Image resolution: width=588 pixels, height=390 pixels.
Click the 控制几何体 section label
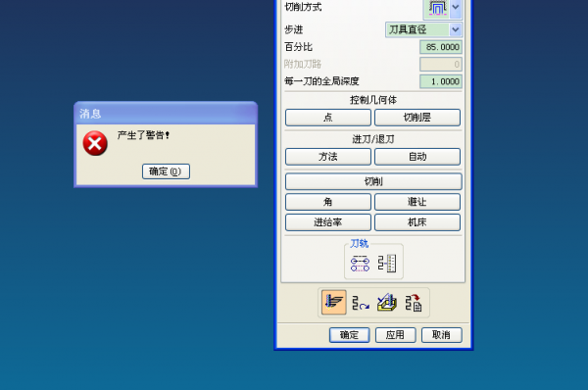pyautogui.click(x=373, y=100)
